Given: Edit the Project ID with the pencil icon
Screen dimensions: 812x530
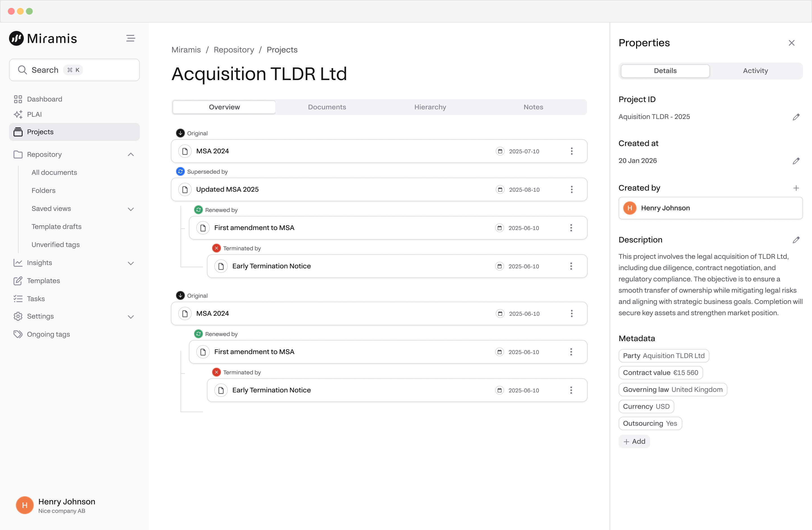Looking at the screenshot, I should (796, 117).
